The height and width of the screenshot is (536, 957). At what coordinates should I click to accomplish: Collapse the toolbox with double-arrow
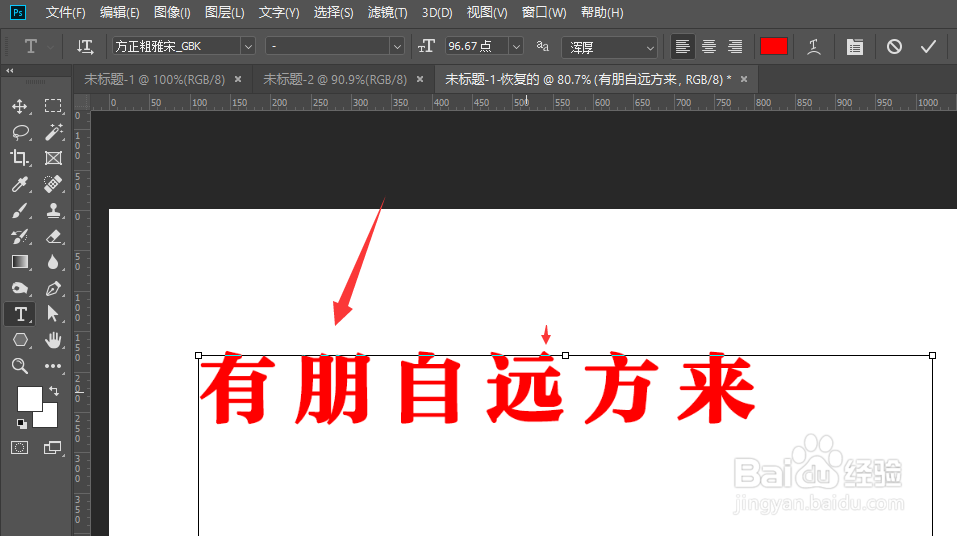(x=10, y=71)
